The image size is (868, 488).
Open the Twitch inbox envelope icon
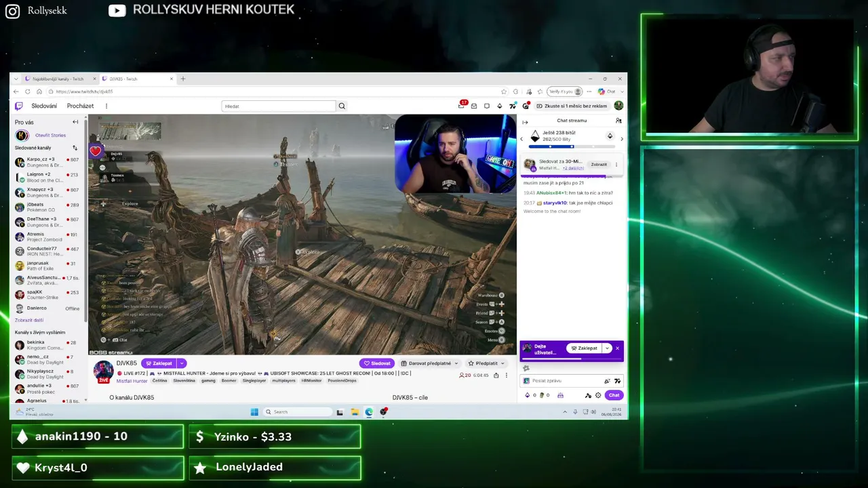[x=474, y=106]
